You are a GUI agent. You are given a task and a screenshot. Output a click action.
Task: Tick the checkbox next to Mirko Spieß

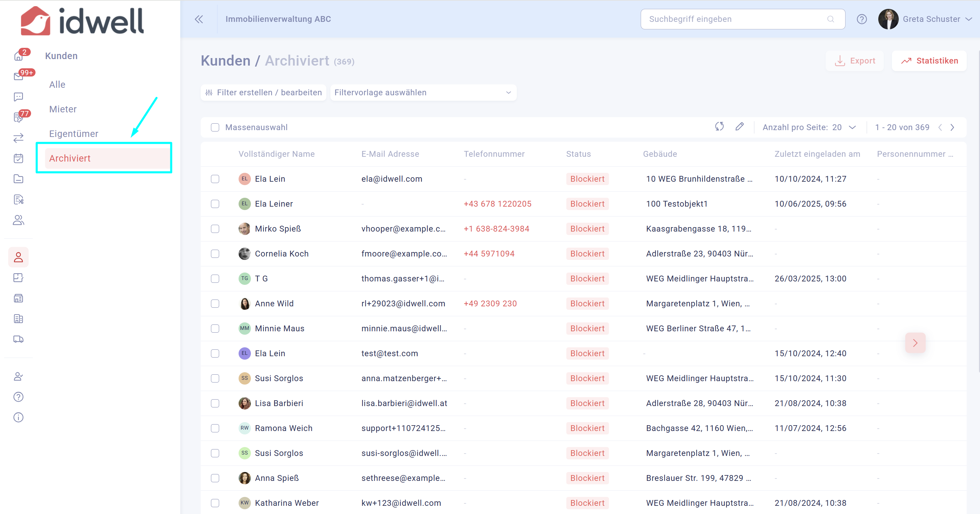[215, 229]
